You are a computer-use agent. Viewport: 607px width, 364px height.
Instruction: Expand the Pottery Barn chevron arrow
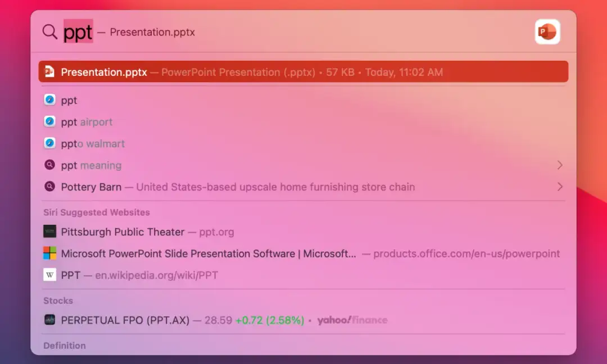(559, 186)
